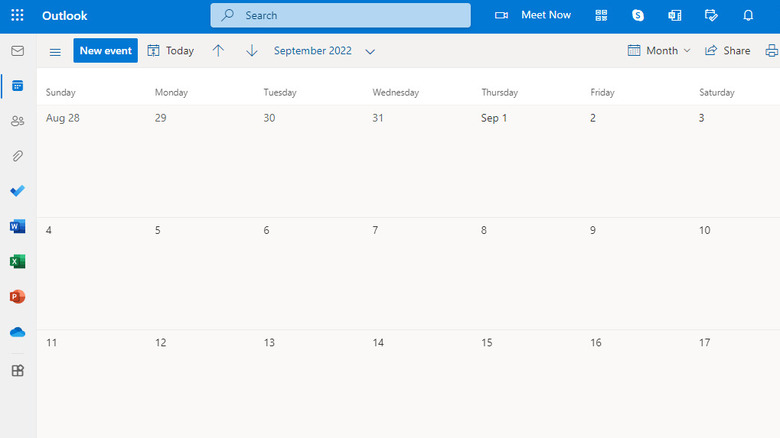Open the app launcher waffle icon

click(17, 15)
